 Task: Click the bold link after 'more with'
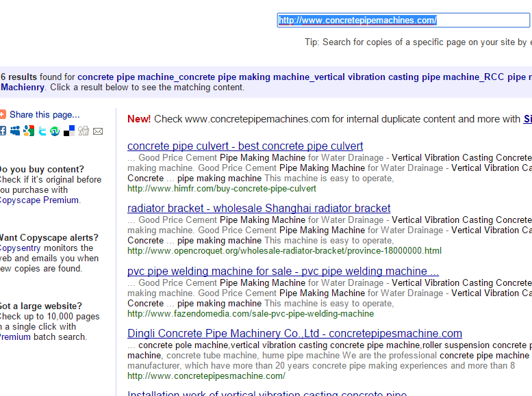[x=528, y=119]
